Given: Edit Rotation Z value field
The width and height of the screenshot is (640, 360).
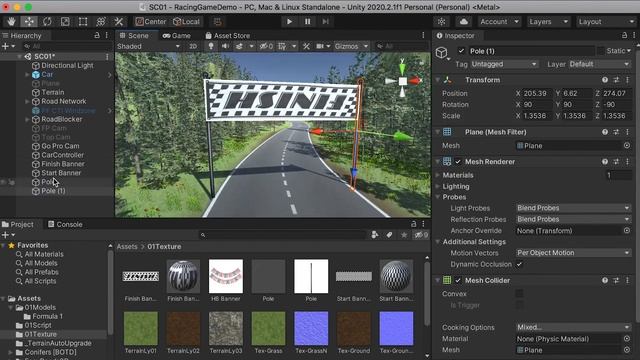Looking at the screenshot, I should [x=617, y=104].
